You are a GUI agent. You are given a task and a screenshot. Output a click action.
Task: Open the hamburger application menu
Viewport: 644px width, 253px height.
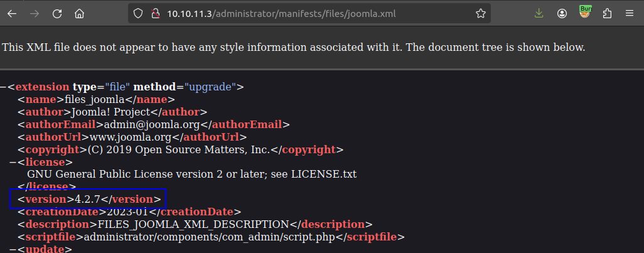click(x=629, y=13)
